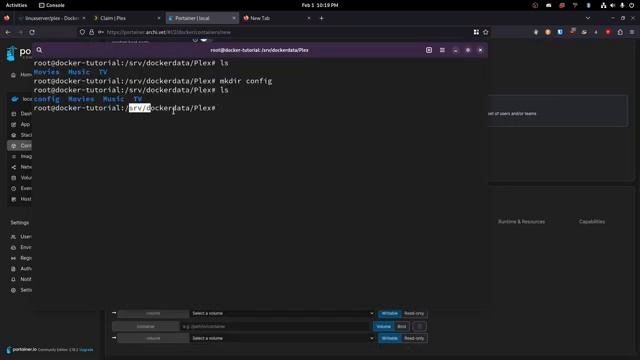Bookmark this page with the star
640x360 pixels.
485,32
